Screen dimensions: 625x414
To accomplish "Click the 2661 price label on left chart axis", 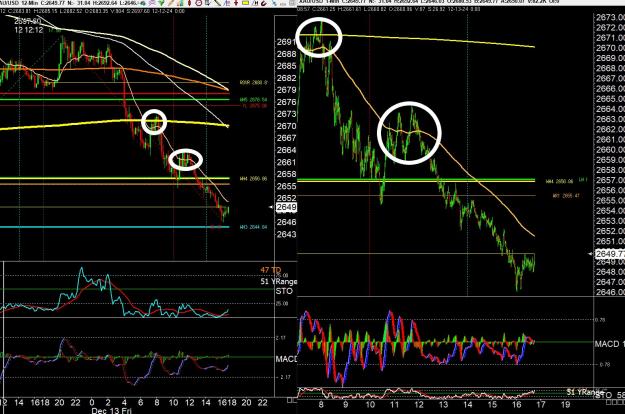I will pyautogui.click(x=286, y=162).
